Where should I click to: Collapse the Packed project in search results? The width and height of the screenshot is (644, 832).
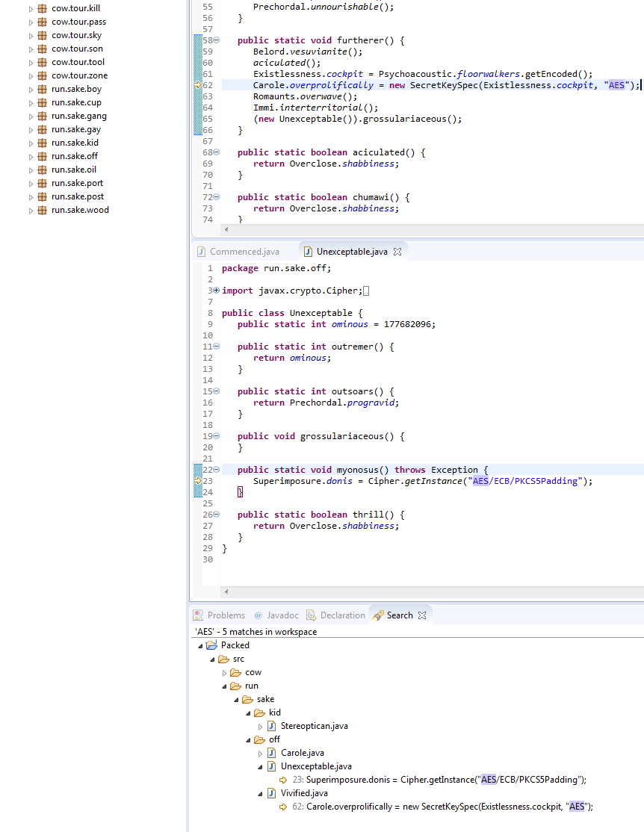click(201, 646)
